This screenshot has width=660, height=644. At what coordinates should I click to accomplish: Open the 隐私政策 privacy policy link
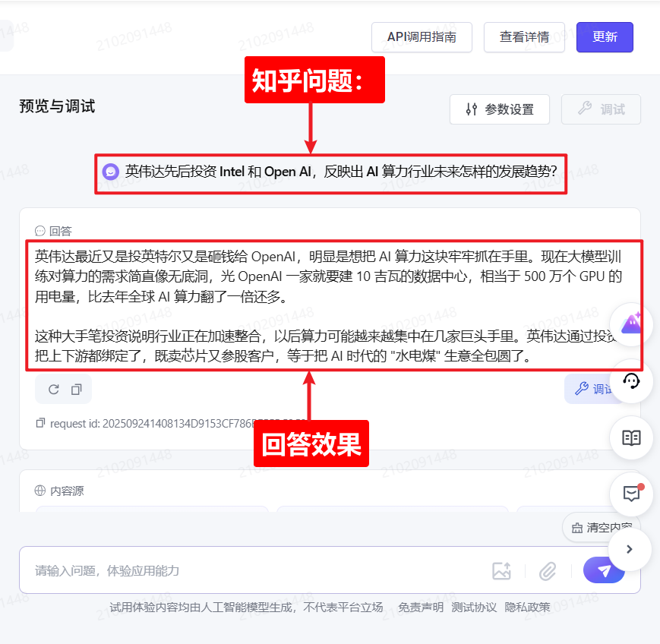[527, 607]
